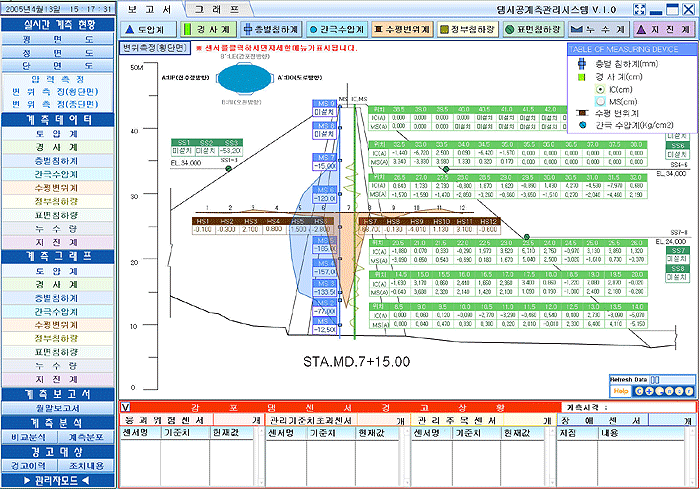Screen dimensions: 700x489
Task: Click the 비교분석 button in the sidebar
Action: [x=29, y=437]
